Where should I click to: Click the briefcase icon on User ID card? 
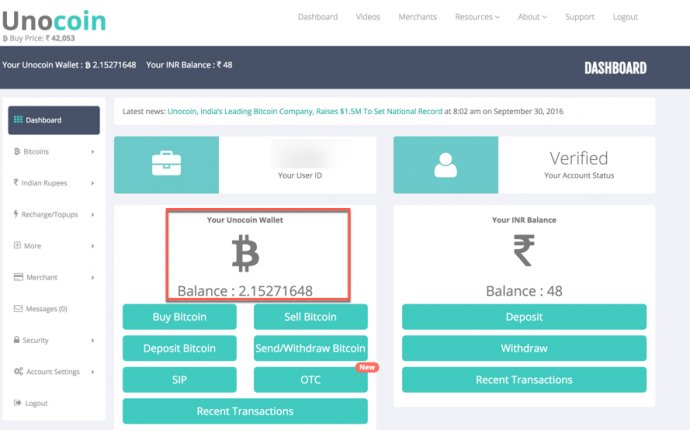166,163
